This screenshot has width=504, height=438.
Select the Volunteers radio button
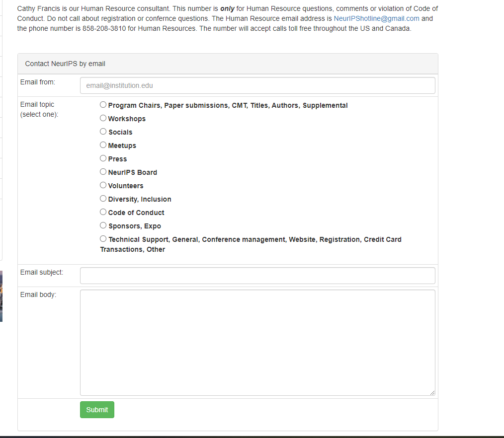point(103,185)
